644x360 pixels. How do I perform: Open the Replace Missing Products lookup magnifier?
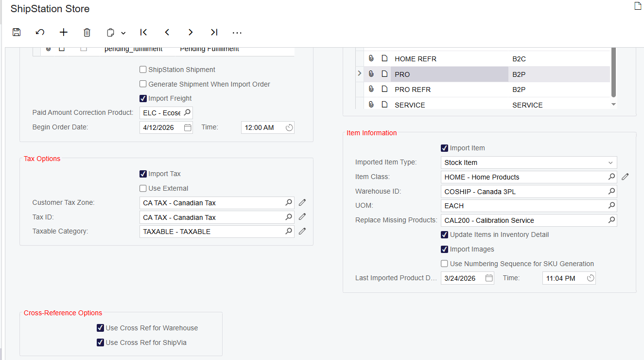(x=611, y=220)
